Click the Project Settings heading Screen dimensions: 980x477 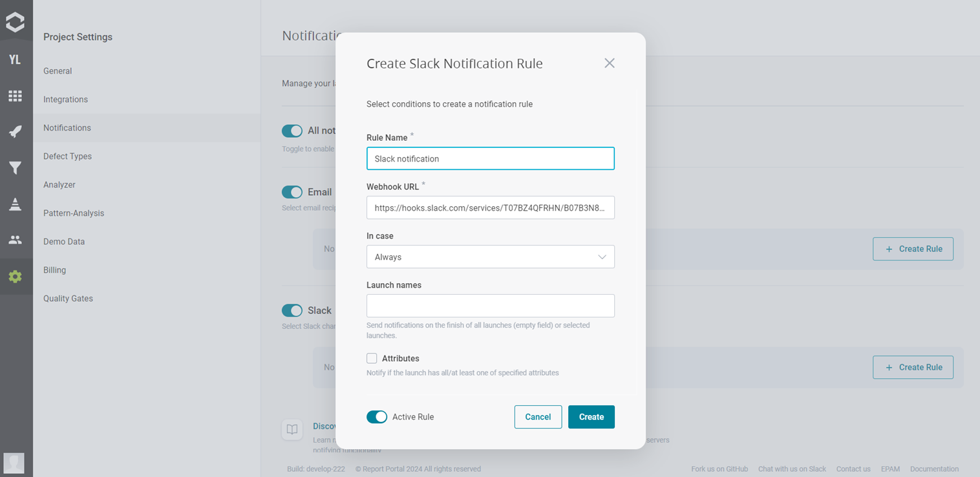click(x=78, y=37)
